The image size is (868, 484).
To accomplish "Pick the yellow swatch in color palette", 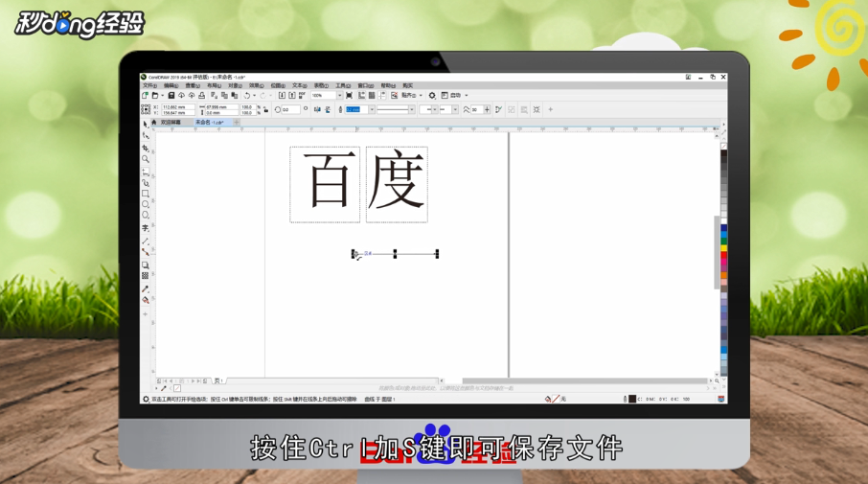I will 723,248.
